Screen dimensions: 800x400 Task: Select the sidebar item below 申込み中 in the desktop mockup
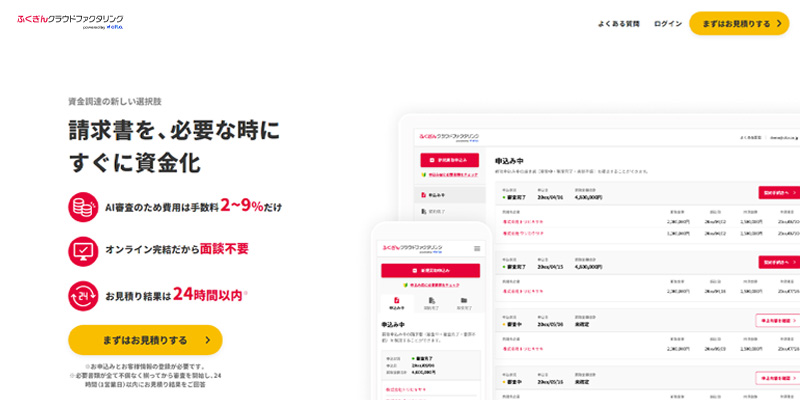[x=449, y=211]
